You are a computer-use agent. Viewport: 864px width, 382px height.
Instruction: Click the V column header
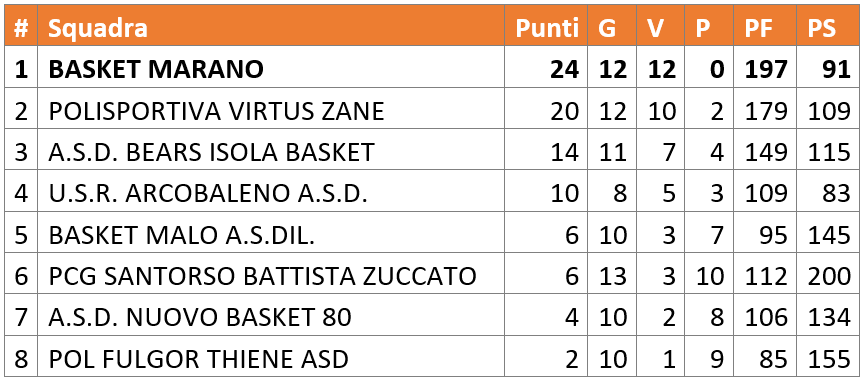655,28
